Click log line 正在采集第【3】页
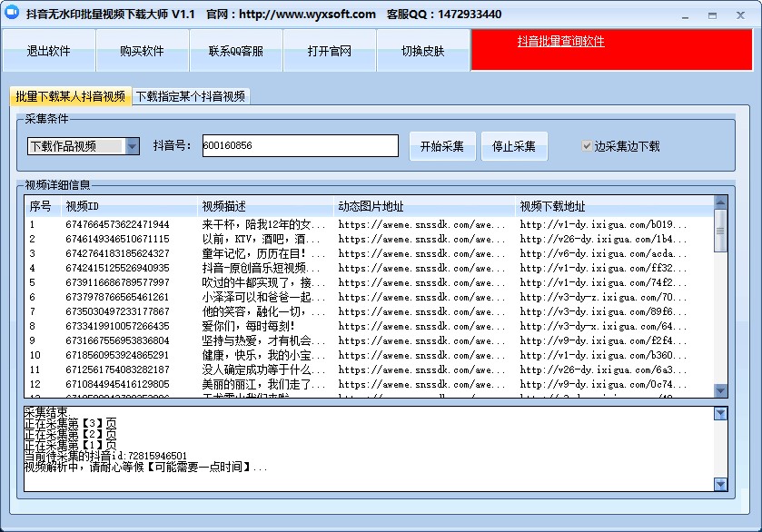Image resolution: width=762 pixels, height=532 pixels. click(x=71, y=423)
